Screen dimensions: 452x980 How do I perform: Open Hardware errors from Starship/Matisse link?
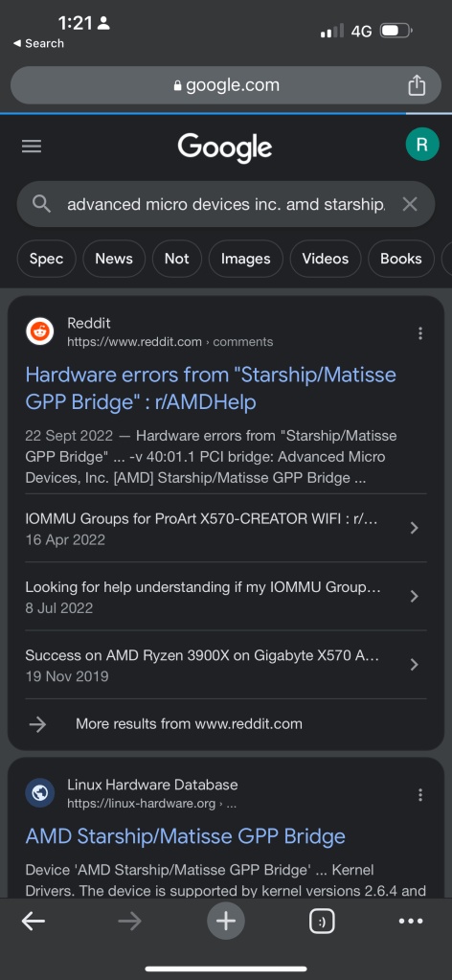coord(211,388)
